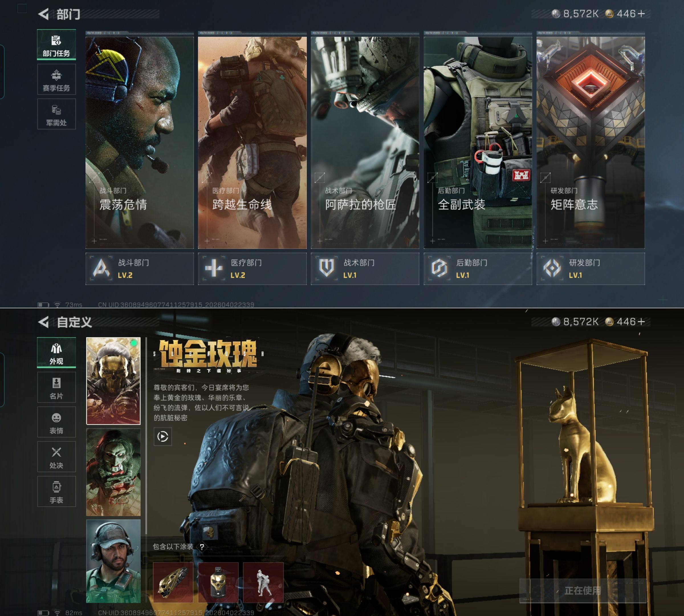Select the 名片 customization icon

pyautogui.click(x=56, y=388)
